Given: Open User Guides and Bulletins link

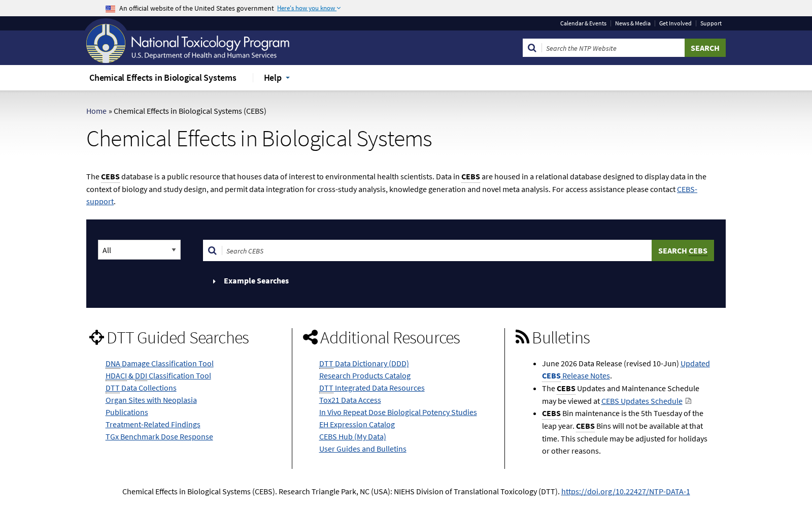Looking at the screenshot, I should [x=363, y=449].
